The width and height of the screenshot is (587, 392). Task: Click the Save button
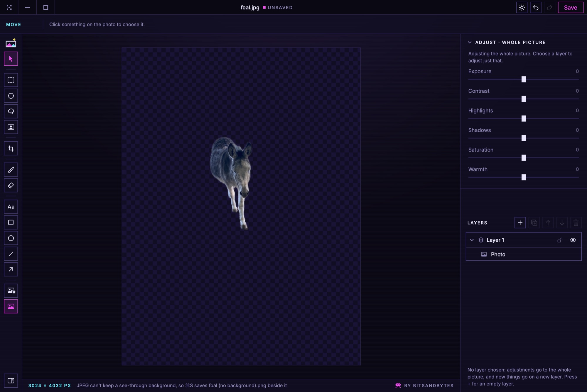point(570,8)
